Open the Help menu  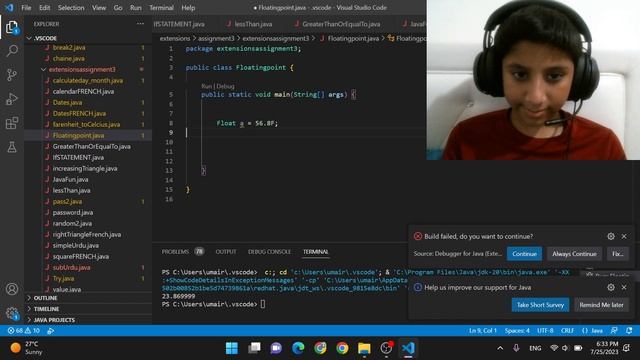click(x=188, y=7)
